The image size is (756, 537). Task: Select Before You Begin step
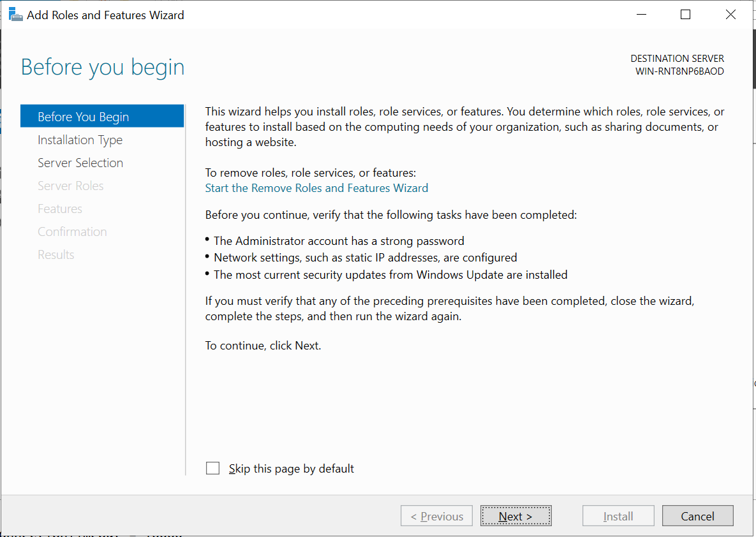(102, 116)
